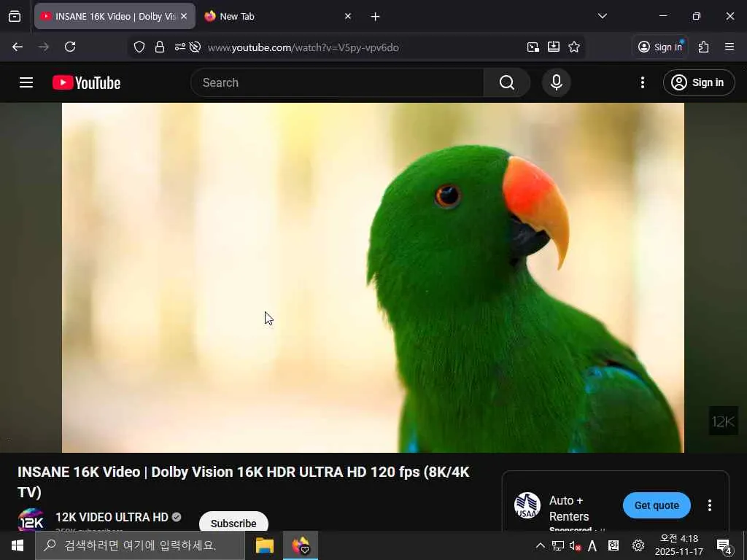This screenshot has width=747, height=560.
Task: Sign in to Firefox account button
Action: [660, 47]
